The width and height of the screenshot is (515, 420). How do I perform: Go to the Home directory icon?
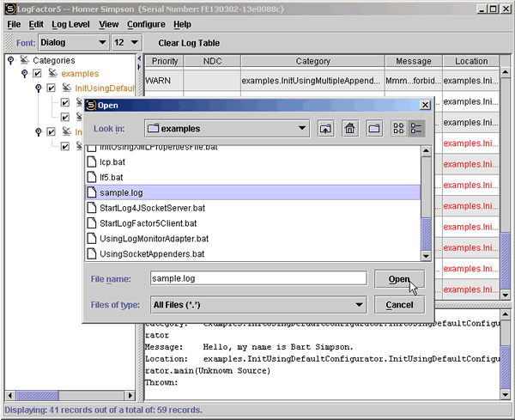point(349,129)
